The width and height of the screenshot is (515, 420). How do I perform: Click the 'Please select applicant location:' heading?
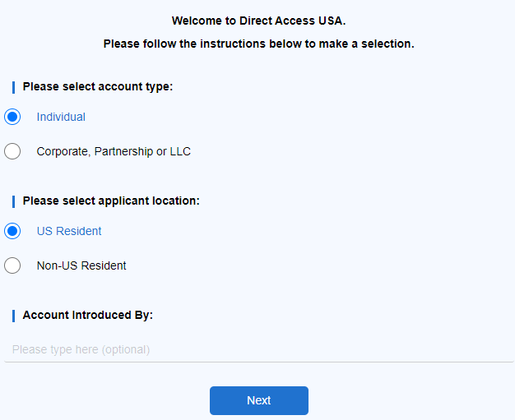pyautogui.click(x=111, y=201)
